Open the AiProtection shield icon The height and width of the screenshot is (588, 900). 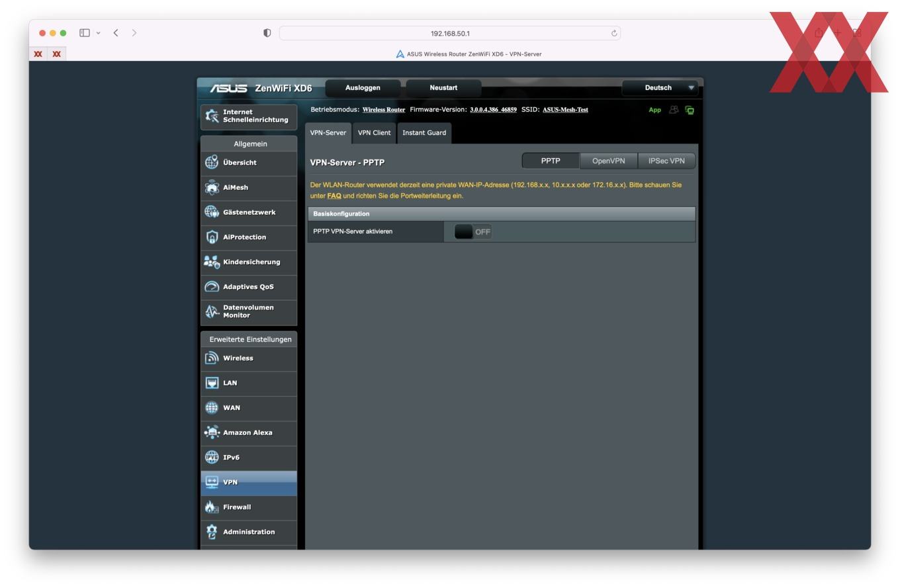(212, 237)
